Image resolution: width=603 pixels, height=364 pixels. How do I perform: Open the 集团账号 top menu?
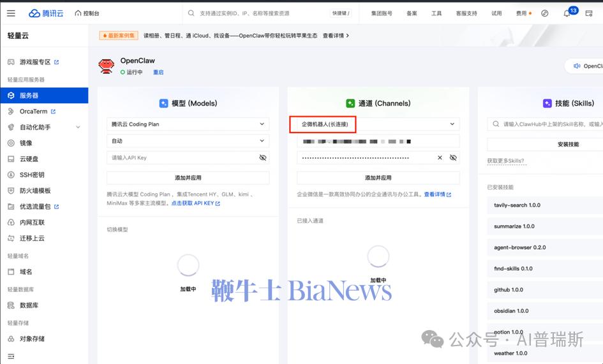coord(382,13)
